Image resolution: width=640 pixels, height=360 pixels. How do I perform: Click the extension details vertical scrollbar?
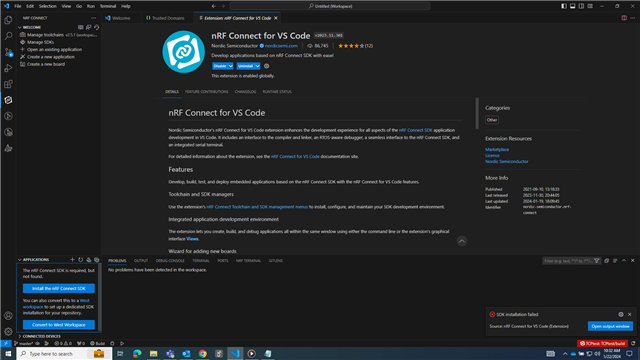tap(477, 114)
